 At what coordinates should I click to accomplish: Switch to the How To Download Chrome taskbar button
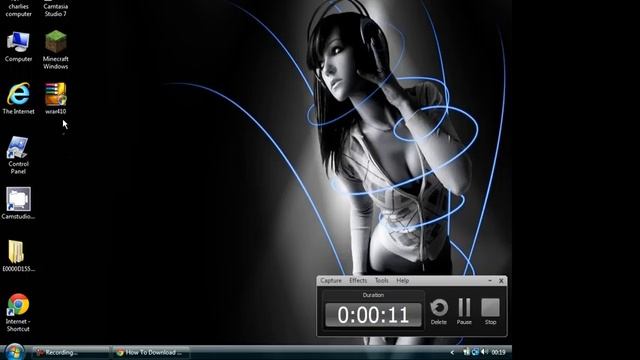[x=151, y=352]
